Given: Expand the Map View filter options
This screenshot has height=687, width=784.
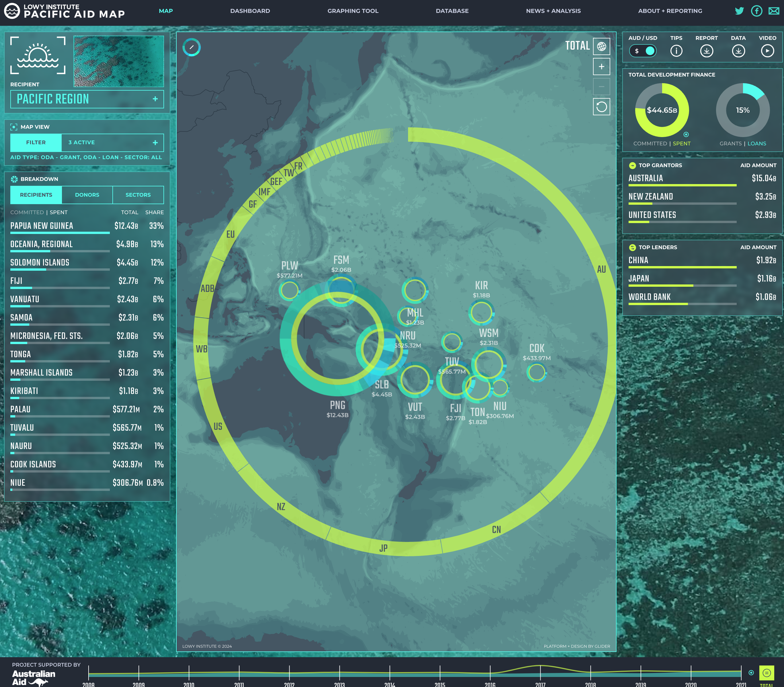Looking at the screenshot, I should pos(36,142).
